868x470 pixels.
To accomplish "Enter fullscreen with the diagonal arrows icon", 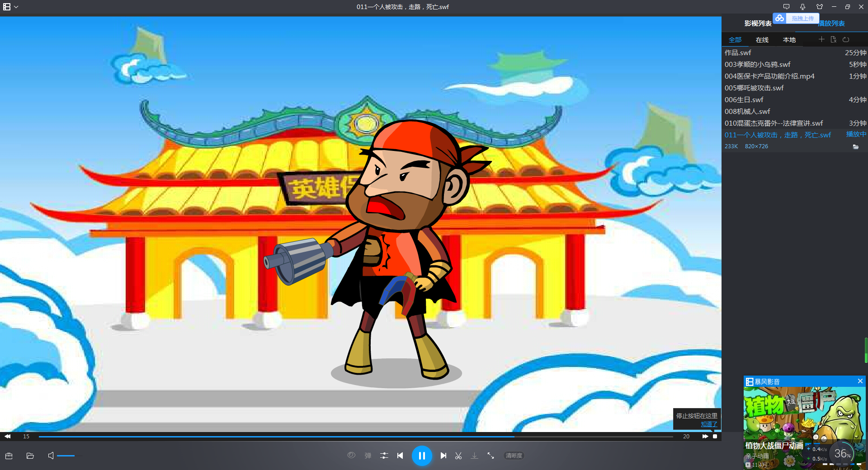I will click(491, 456).
